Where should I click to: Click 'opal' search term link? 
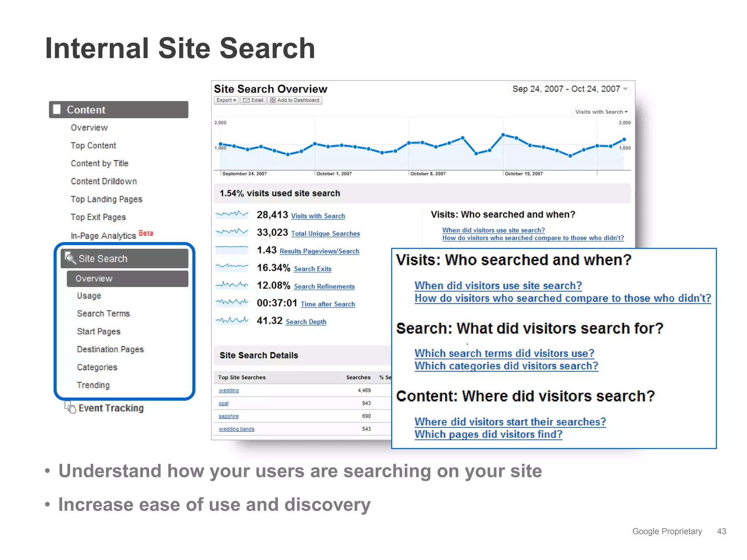tap(224, 403)
